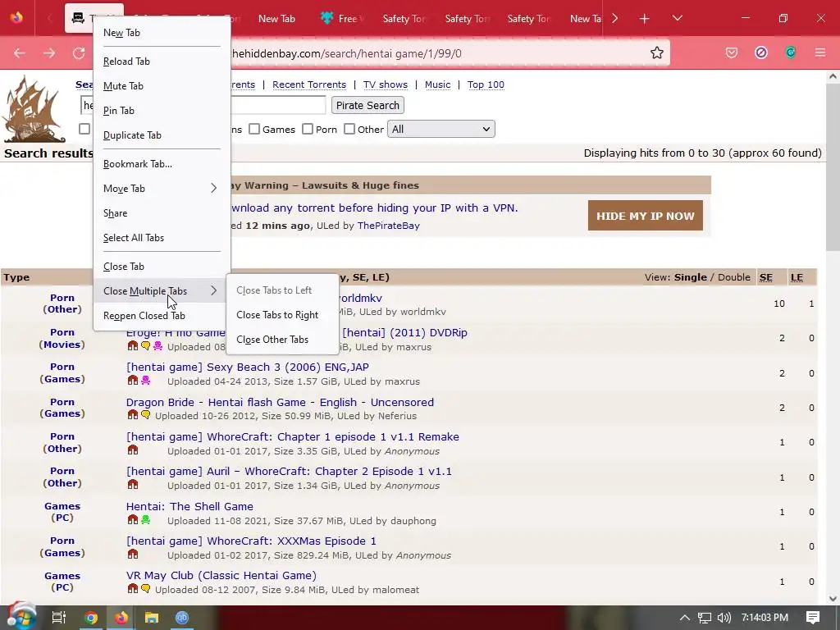Image resolution: width=840 pixels, height=630 pixels.
Task: Choose Close Tabs to Right
Action: coord(283,315)
